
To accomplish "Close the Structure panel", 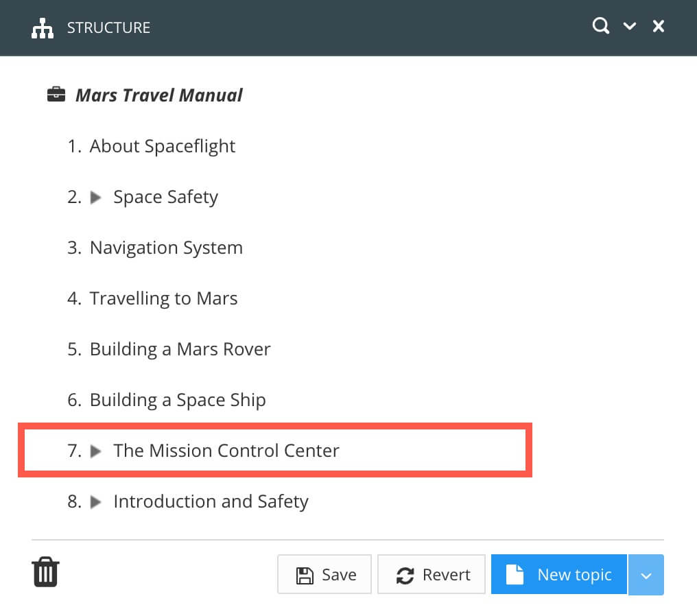I will tap(658, 27).
